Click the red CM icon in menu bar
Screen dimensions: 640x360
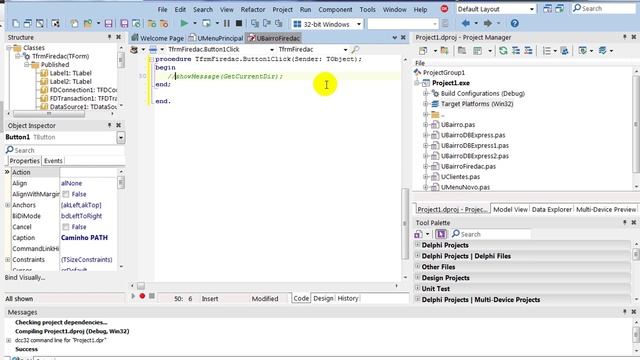444,9
